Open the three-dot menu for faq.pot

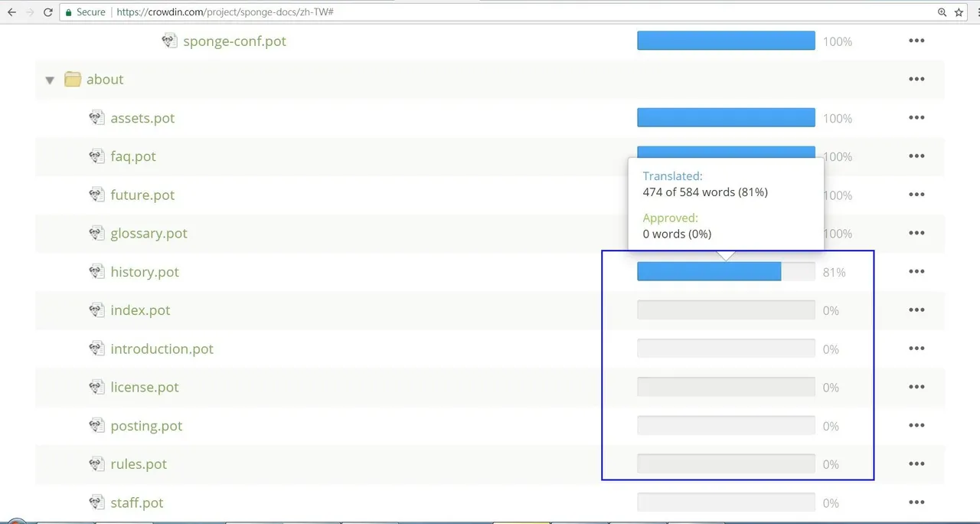(x=916, y=156)
